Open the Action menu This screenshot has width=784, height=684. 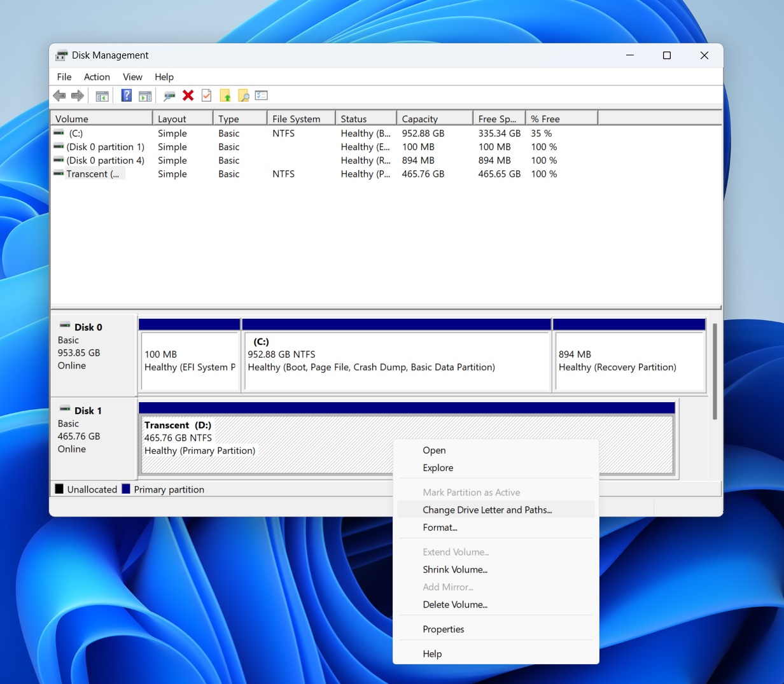coord(97,77)
